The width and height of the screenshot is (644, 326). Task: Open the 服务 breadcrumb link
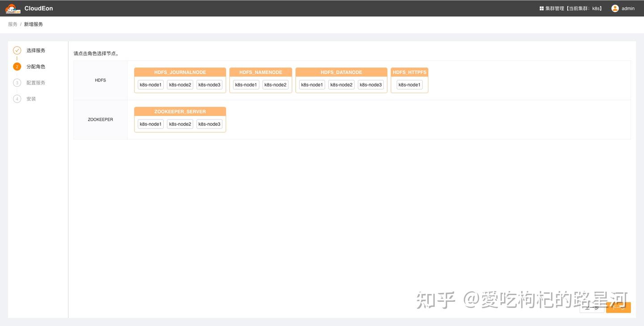[12, 24]
